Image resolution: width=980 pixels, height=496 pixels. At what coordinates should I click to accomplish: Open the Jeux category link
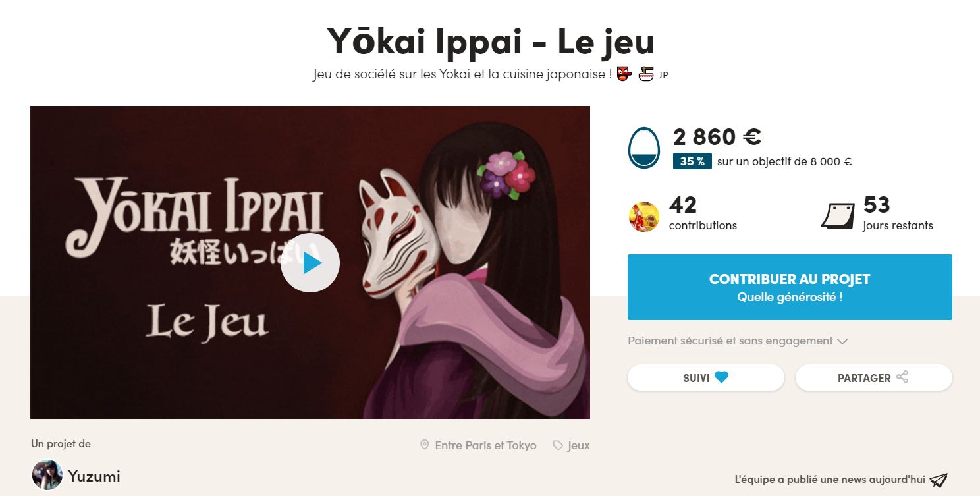[x=579, y=445]
